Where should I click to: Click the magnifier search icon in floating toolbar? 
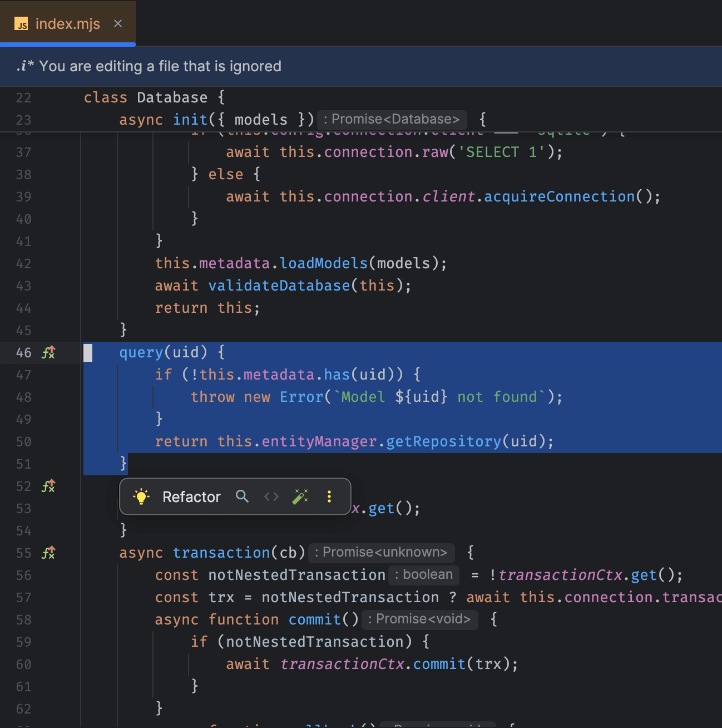(x=242, y=496)
